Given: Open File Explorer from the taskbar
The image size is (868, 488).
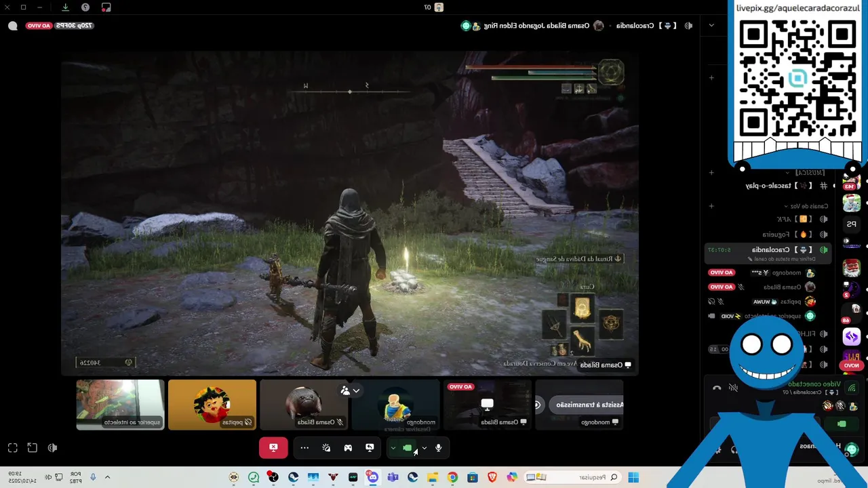Looking at the screenshot, I should tap(433, 477).
